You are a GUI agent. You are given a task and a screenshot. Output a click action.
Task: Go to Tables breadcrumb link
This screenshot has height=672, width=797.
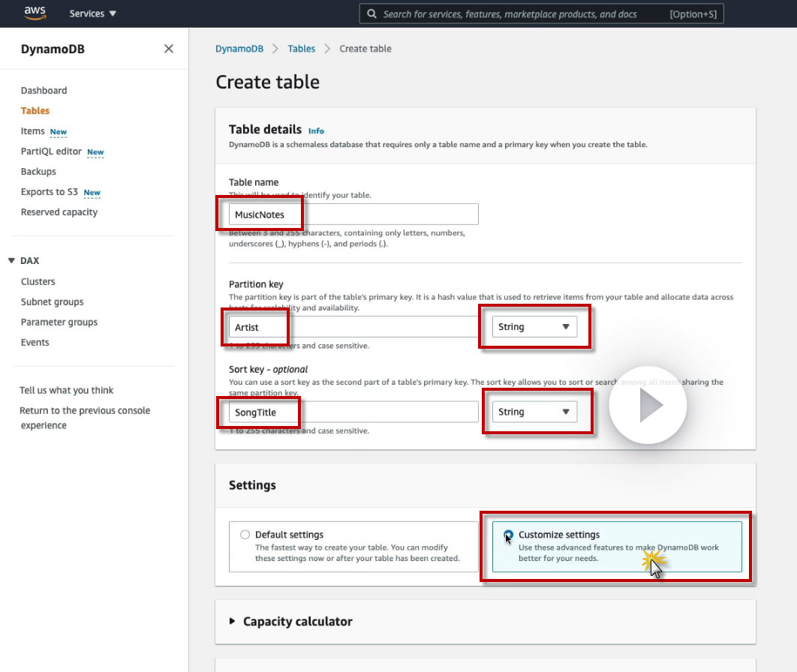(x=302, y=49)
